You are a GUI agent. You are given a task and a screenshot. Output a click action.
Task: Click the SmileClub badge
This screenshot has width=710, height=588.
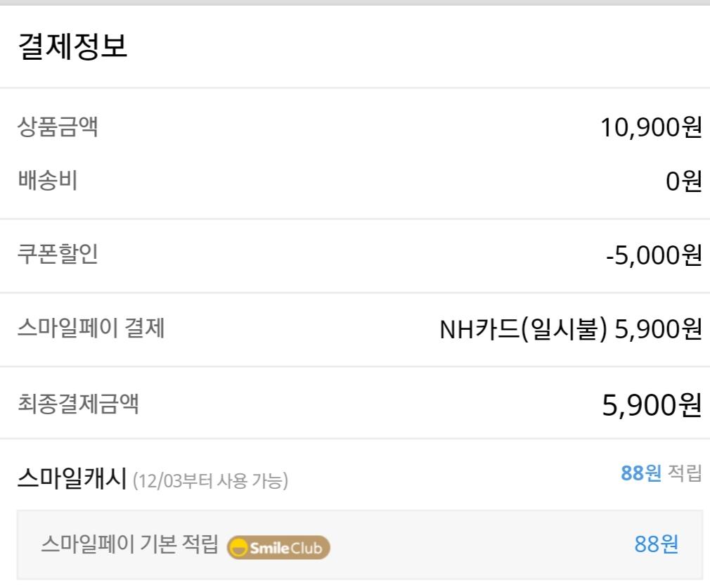tap(278, 547)
